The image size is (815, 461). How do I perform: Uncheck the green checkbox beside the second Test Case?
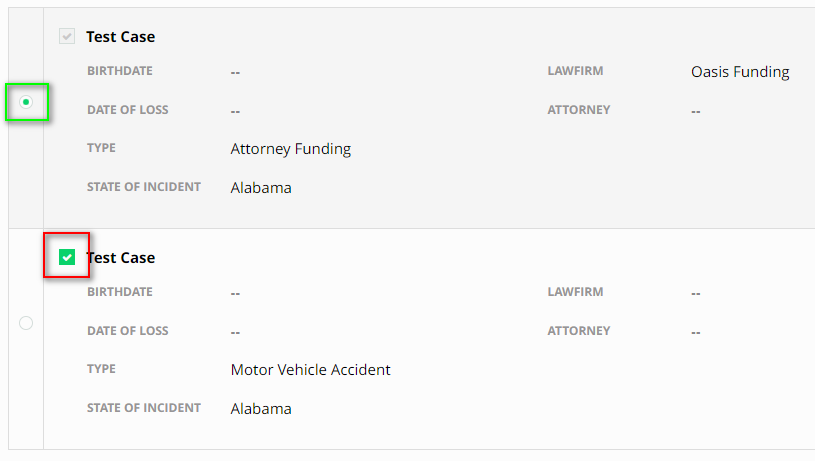tap(67, 257)
